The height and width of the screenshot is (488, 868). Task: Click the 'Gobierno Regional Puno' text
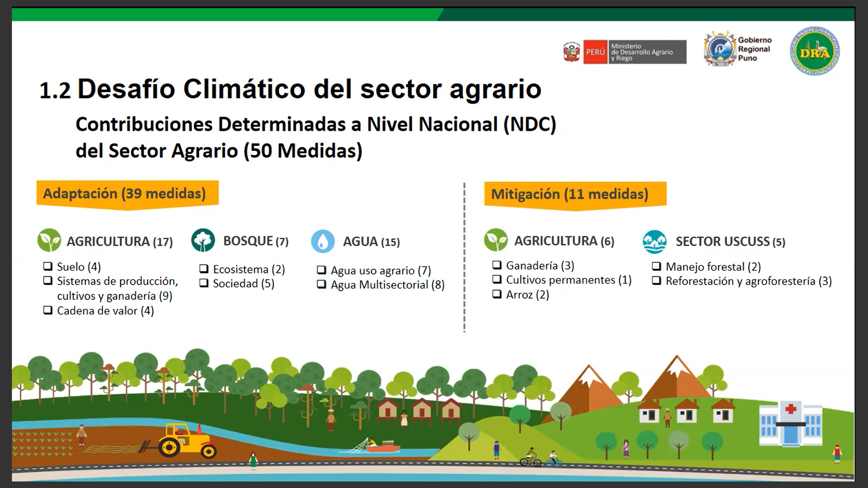pos(755,49)
